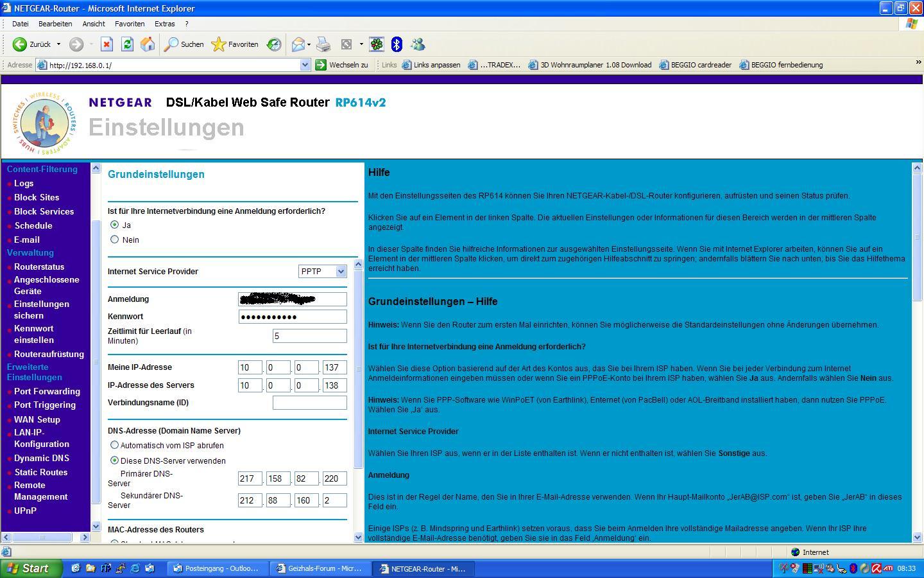
Task: Open the Schedule page
Action: (33, 225)
